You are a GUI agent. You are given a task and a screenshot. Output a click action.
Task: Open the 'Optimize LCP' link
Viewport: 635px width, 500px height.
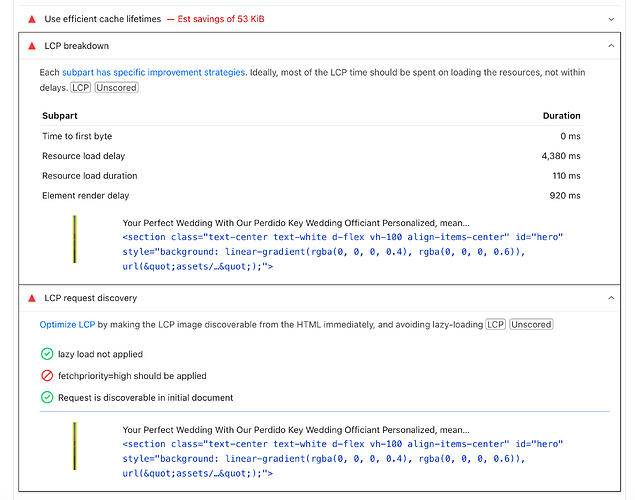point(67,325)
